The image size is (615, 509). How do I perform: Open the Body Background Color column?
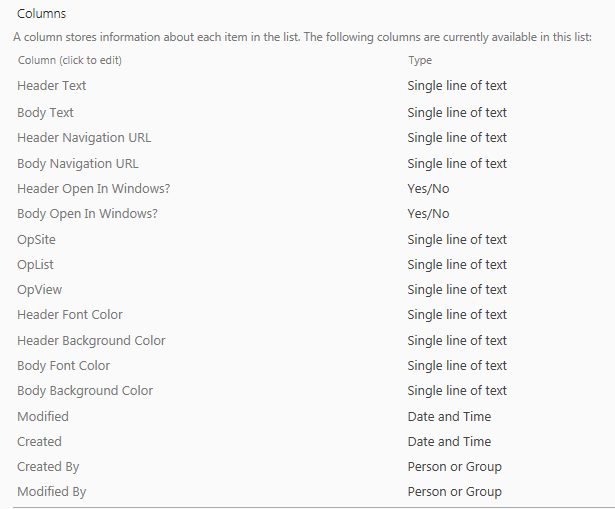[85, 391]
